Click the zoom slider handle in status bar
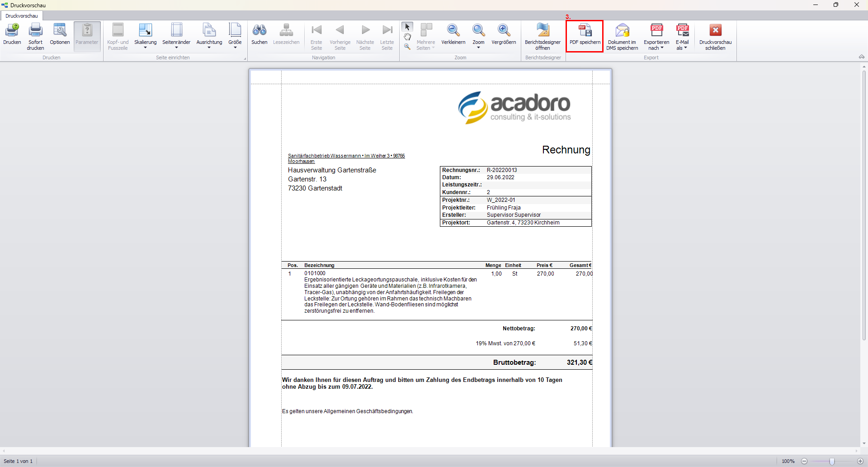 832,461
